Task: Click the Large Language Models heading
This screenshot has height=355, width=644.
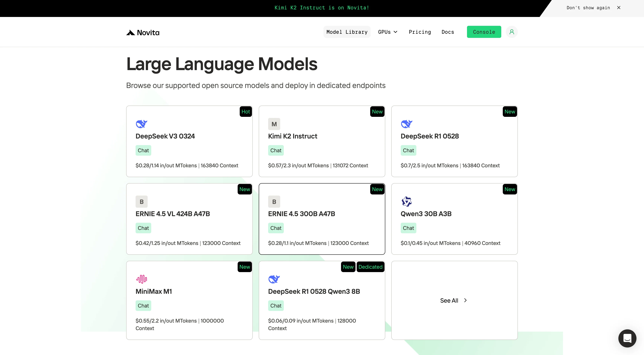Action: [222, 64]
